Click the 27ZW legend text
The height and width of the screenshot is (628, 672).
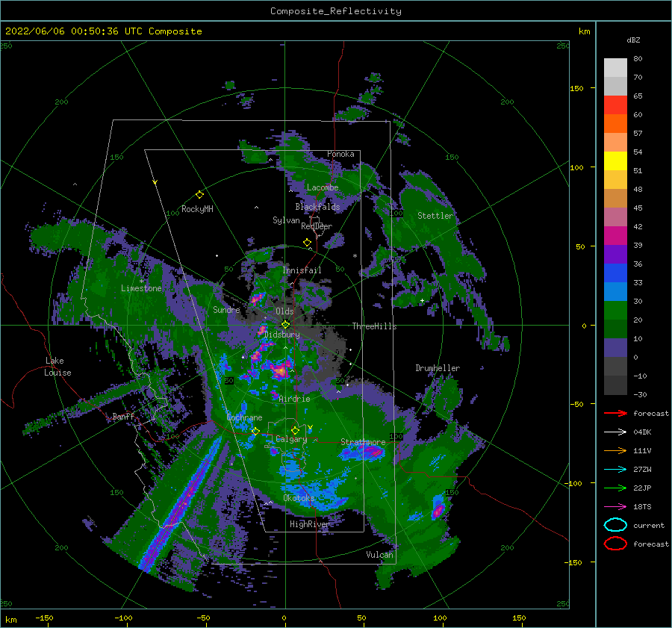tap(642, 470)
